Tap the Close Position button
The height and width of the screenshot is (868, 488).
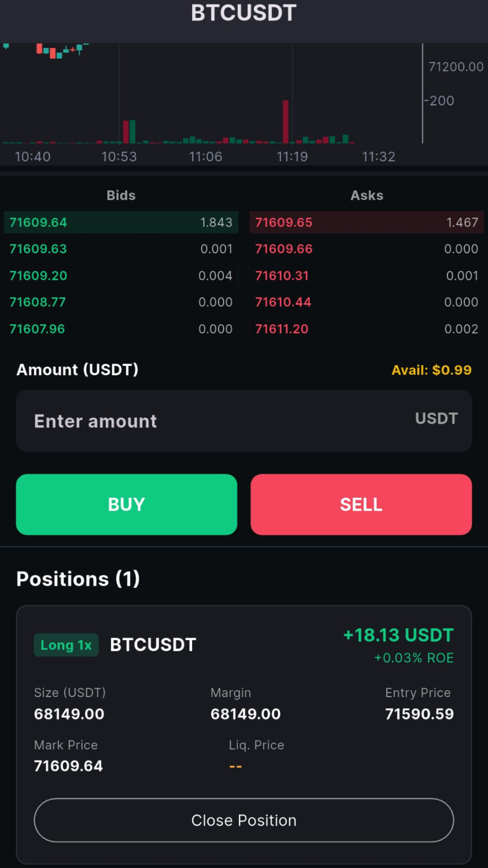click(x=244, y=820)
